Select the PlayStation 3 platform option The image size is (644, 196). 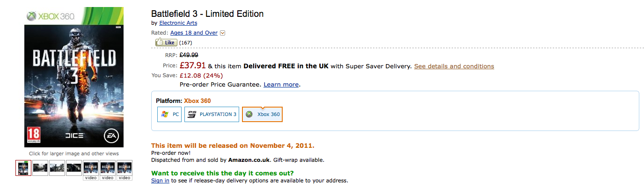click(x=212, y=114)
